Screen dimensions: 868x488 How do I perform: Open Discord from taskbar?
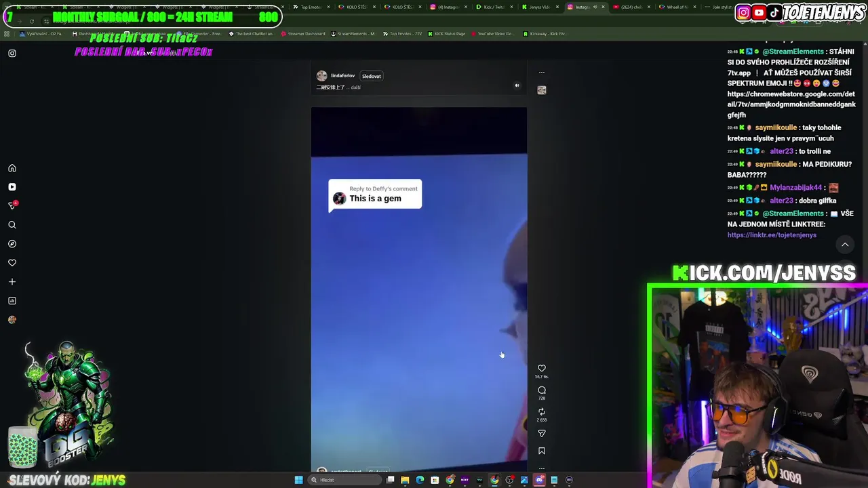[539, 480]
